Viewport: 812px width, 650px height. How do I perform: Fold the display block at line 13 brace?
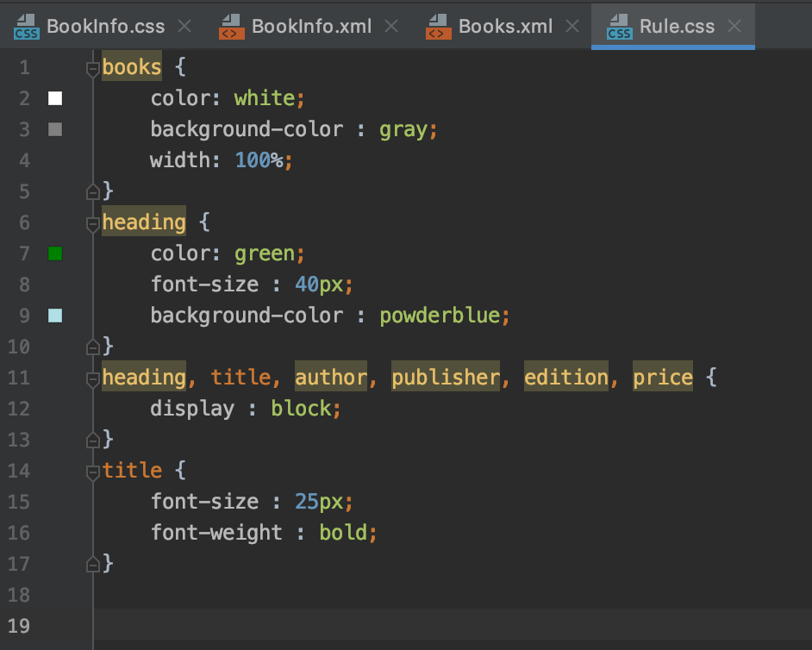click(93, 440)
